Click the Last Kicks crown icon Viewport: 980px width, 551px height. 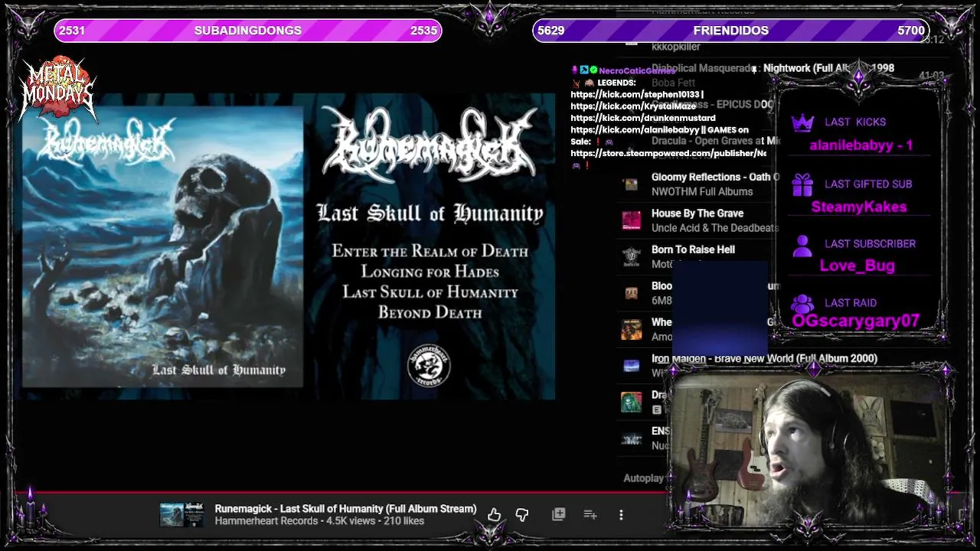click(802, 122)
